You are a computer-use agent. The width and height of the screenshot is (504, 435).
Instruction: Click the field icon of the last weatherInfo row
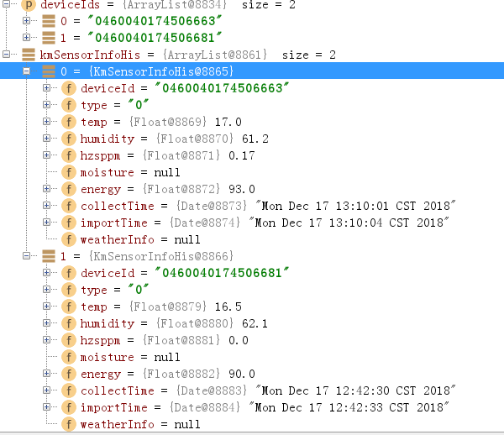pyautogui.click(x=69, y=424)
